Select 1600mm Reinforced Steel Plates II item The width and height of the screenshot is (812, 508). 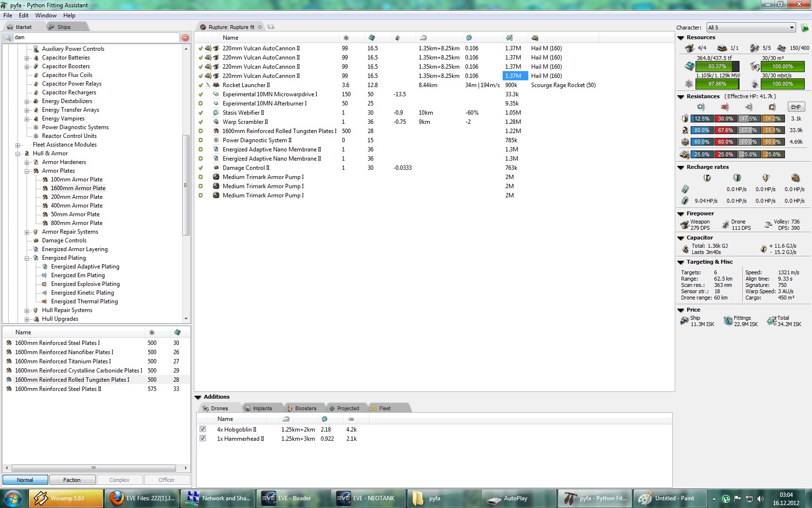click(97, 389)
